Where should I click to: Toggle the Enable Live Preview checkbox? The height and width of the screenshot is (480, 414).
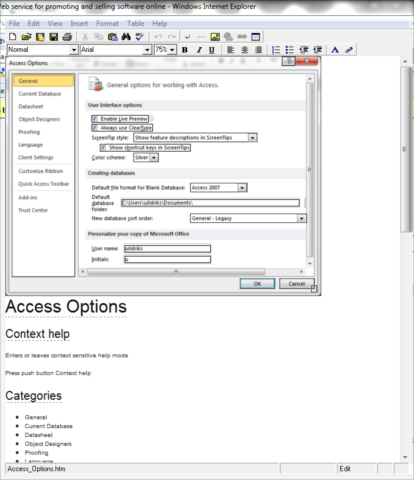[95, 119]
